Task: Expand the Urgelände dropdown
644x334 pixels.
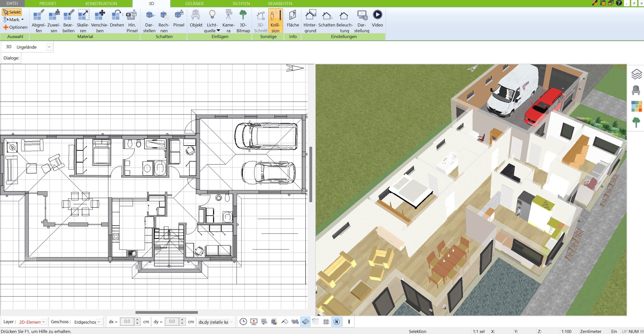Action: [x=49, y=47]
